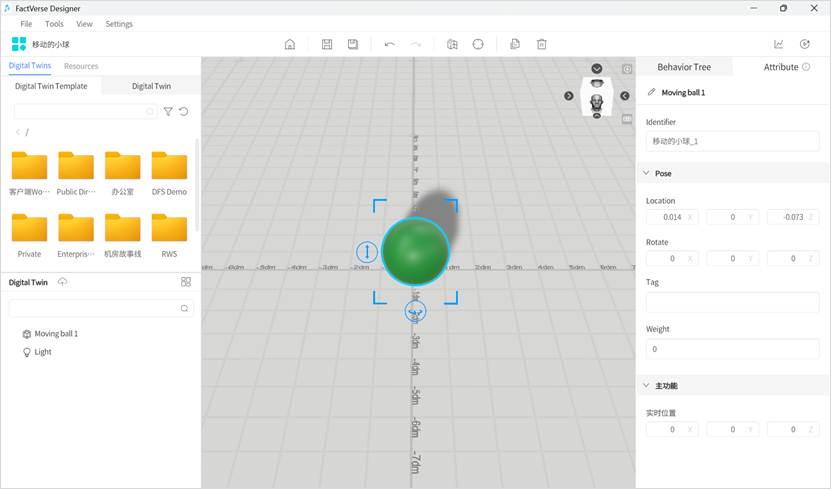This screenshot has height=489, width=831.
Task: Click the down arrow above the view cube
Action: click(597, 68)
